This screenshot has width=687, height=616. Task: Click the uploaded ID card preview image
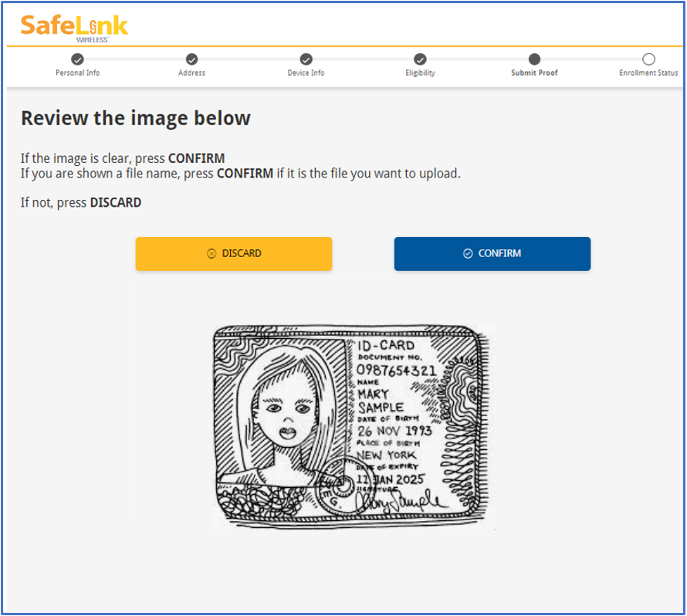353,427
